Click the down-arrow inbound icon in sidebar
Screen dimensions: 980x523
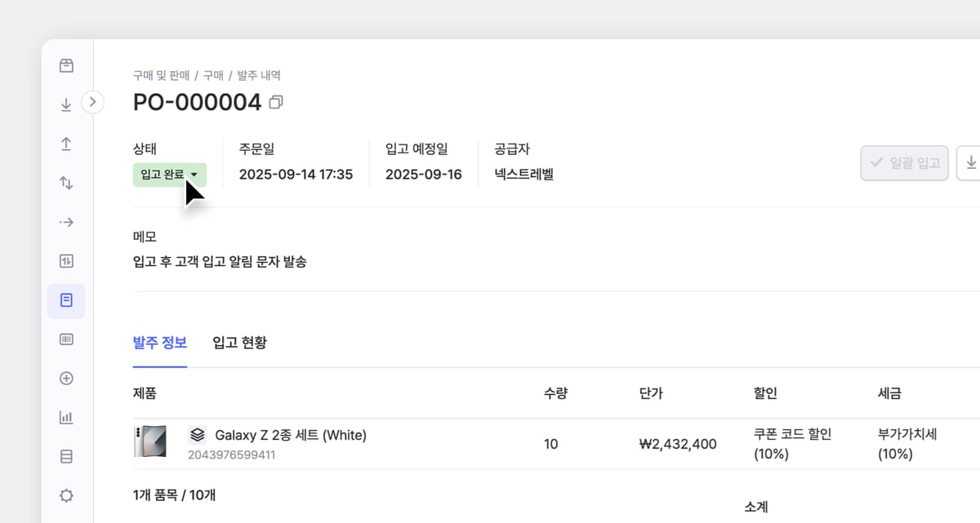(x=66, y=104)
